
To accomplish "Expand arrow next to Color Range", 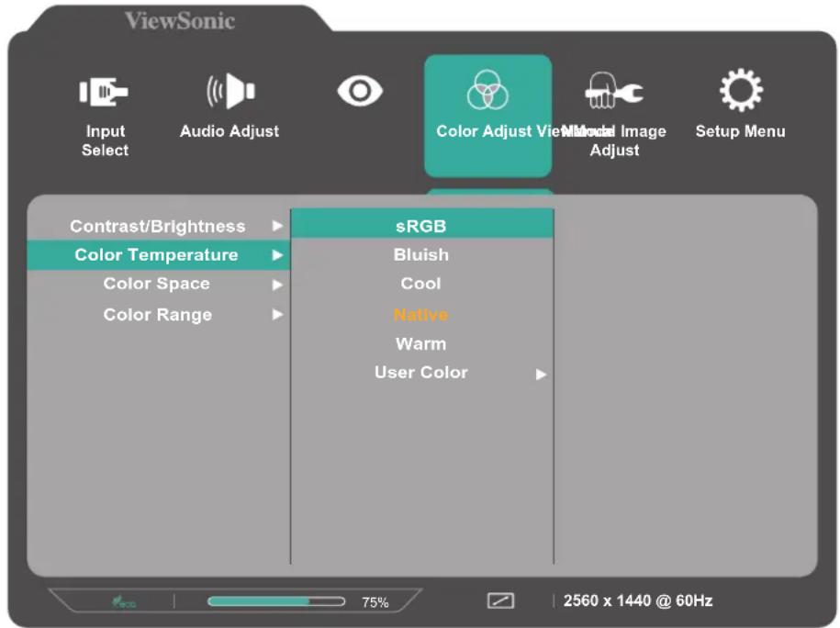I will (277, 315).
